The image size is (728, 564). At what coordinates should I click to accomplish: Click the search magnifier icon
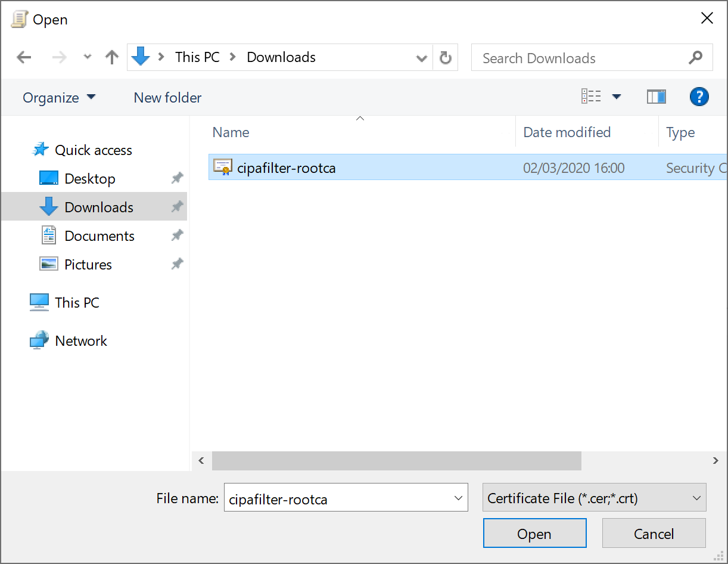tap(695, 58)
